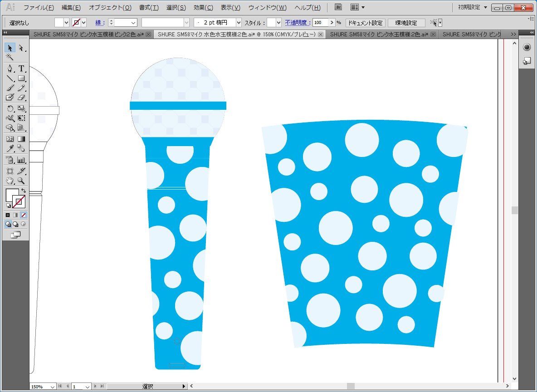This screenshot has height=392, width=537.
Task: Pick the Pen tool
Action: [10, 69]
